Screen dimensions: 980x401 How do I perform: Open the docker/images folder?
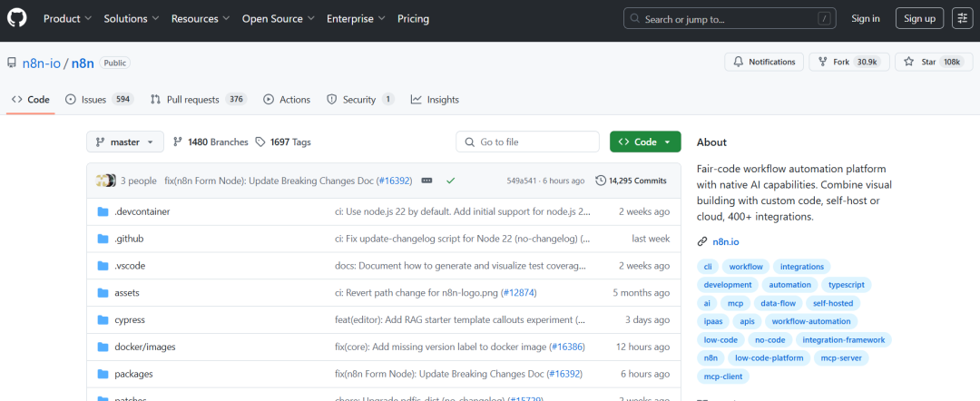click(145, 347)
